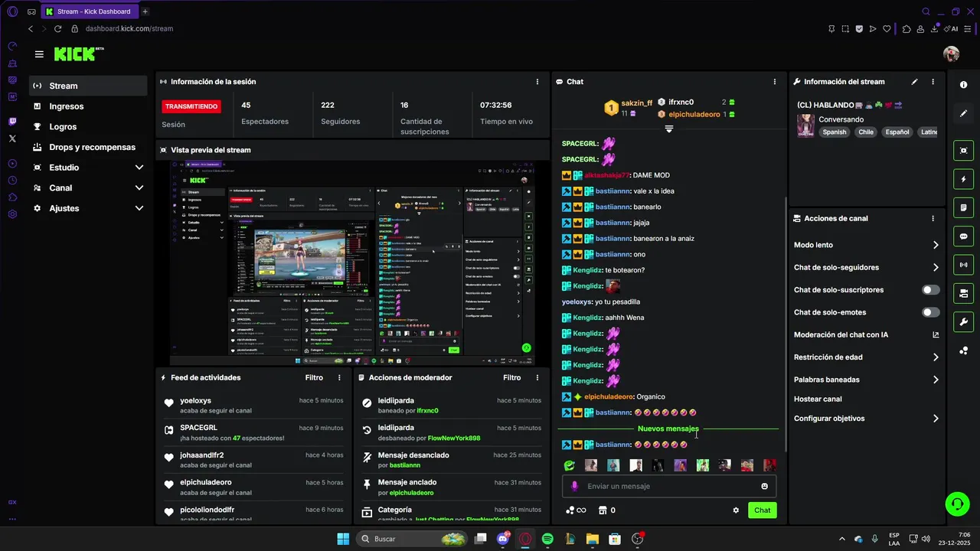Click the Spanish tag chip
This screenshot has height=551, width=980.
[835, 132]
